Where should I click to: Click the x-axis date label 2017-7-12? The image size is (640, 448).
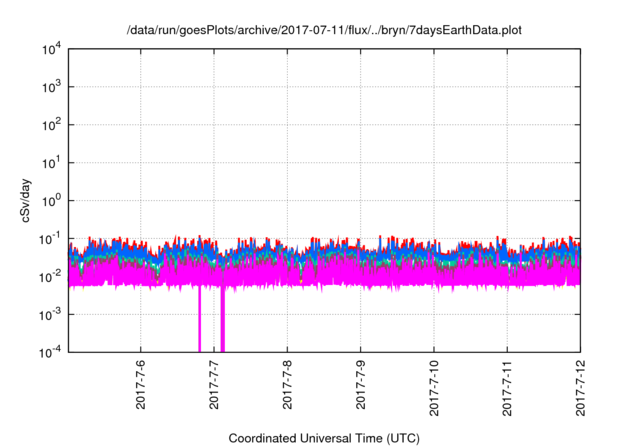pyautogui.click(x=580, y=388)
